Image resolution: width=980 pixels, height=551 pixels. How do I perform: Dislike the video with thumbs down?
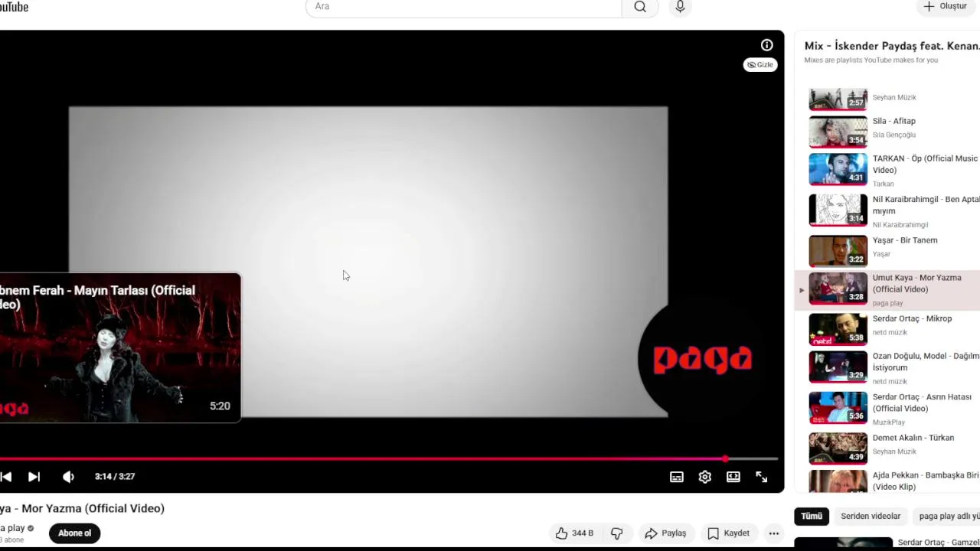coord(616,533)
